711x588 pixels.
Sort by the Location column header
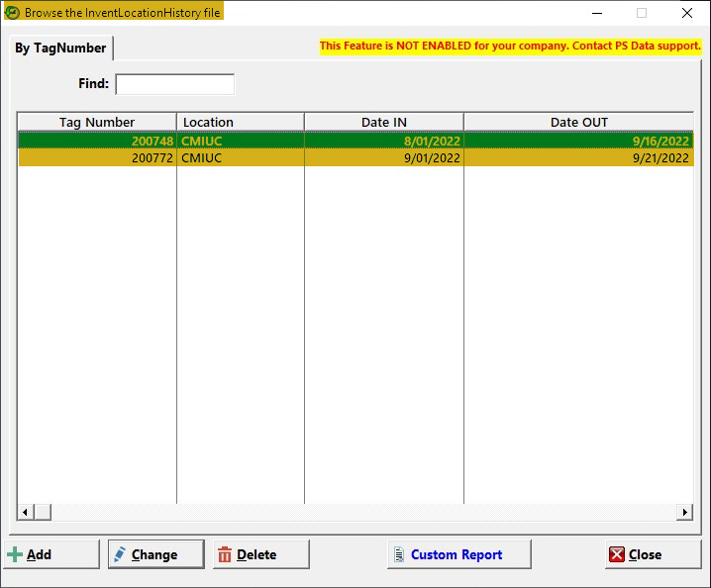pos(241,122)
